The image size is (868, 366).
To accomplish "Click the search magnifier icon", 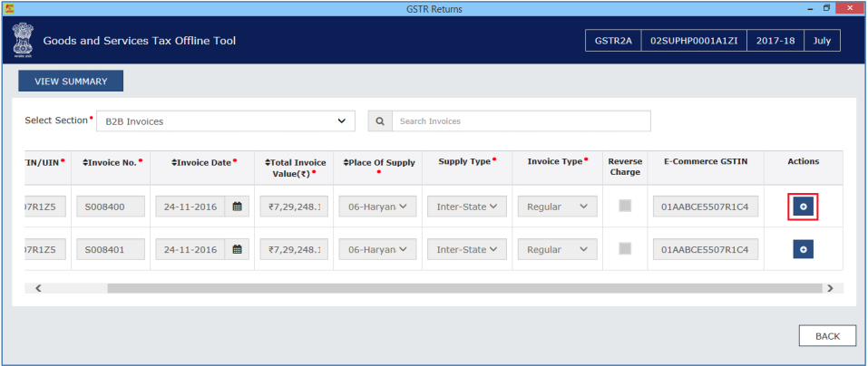I will point(380,121).
